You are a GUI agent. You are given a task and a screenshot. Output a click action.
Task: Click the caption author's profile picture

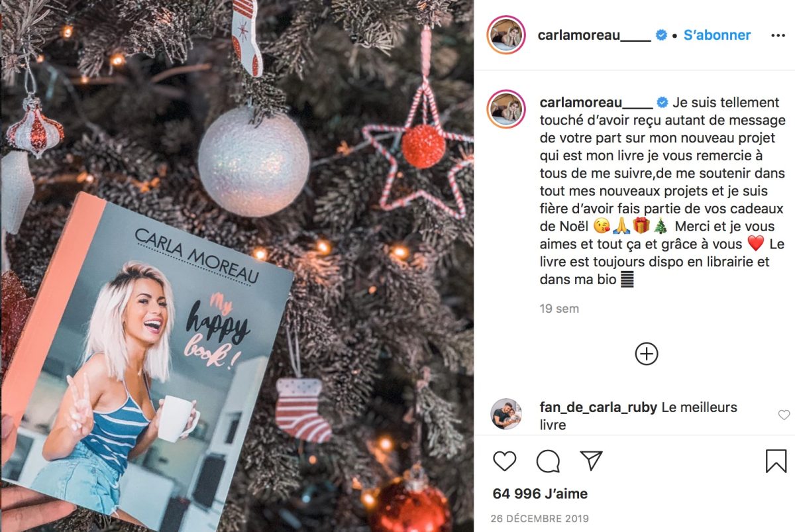(x=506, y=109)
